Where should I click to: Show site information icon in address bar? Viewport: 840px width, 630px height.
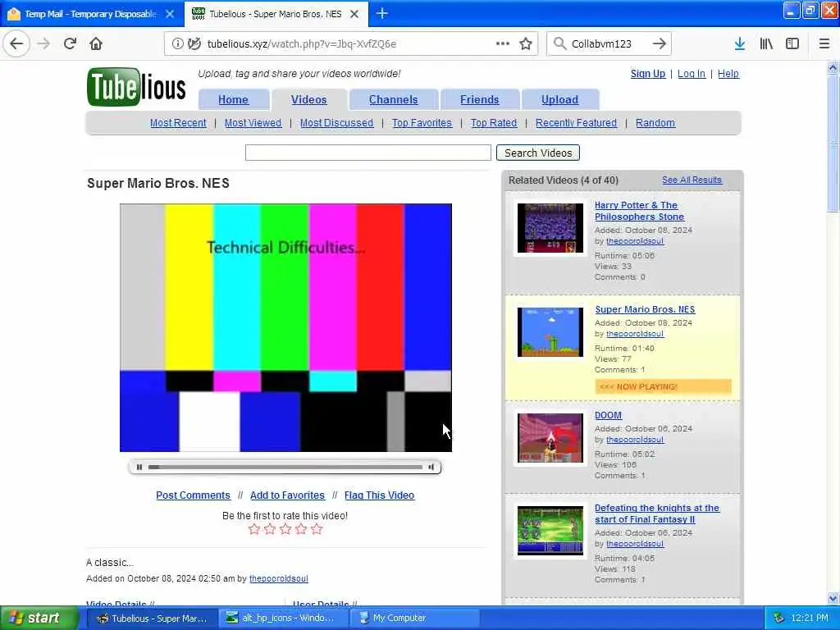pyautogui.click(x=177, y=43)
